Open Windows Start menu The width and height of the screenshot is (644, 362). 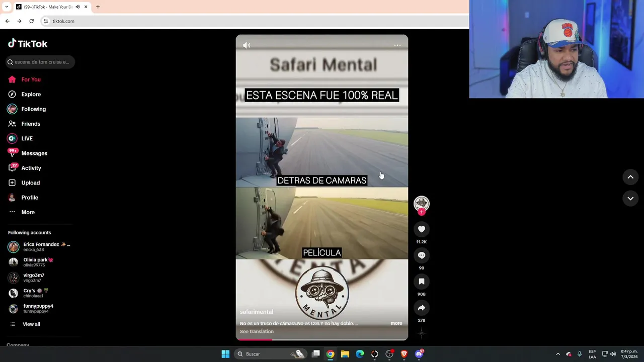coord(225,354)
